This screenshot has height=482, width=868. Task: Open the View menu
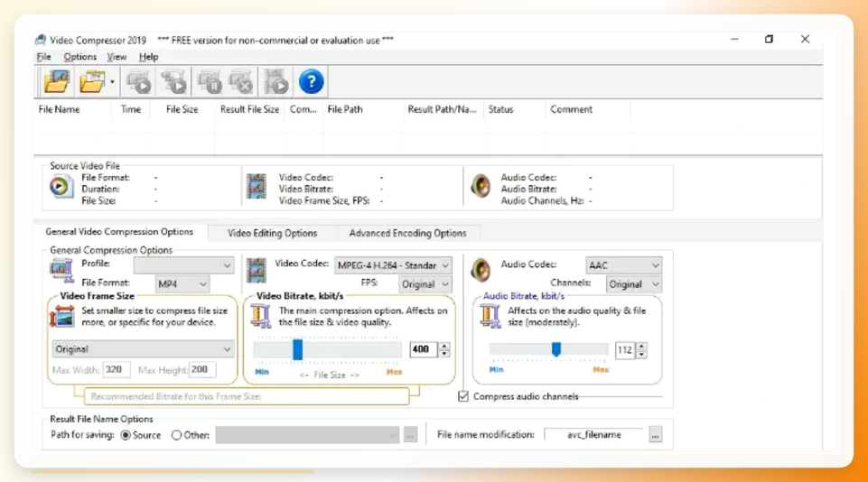(x=117, y=57)
